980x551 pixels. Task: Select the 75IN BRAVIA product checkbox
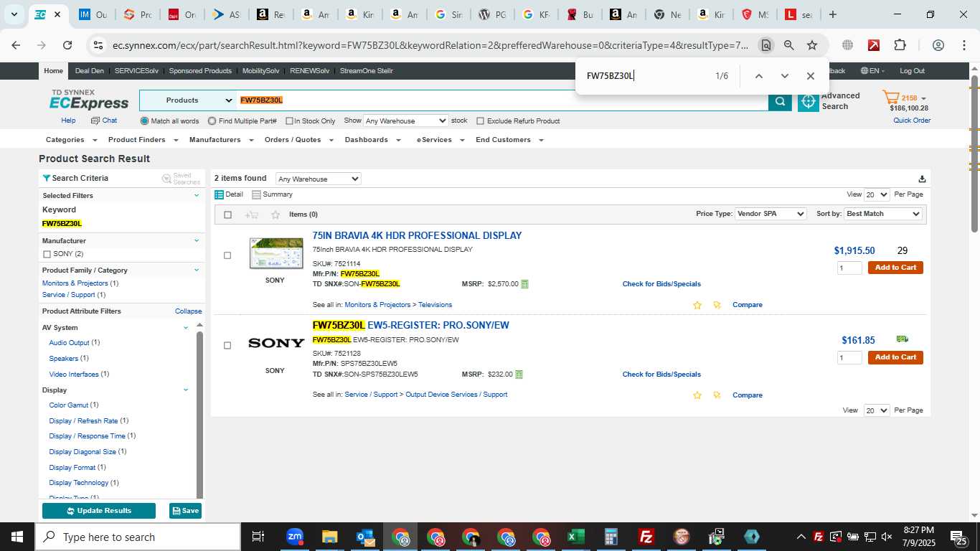(x=227, y=255)
